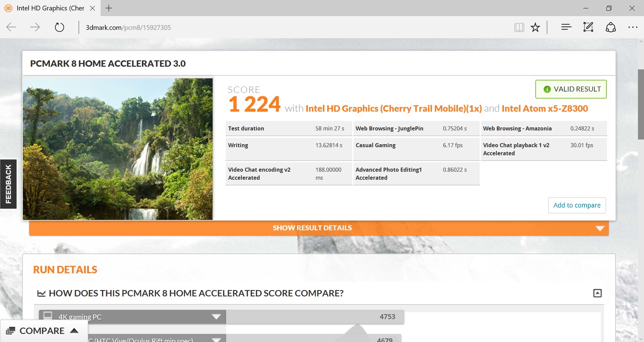Click the Writing 13.62814 s value
The image size is (644, 342).
[329, 145]
